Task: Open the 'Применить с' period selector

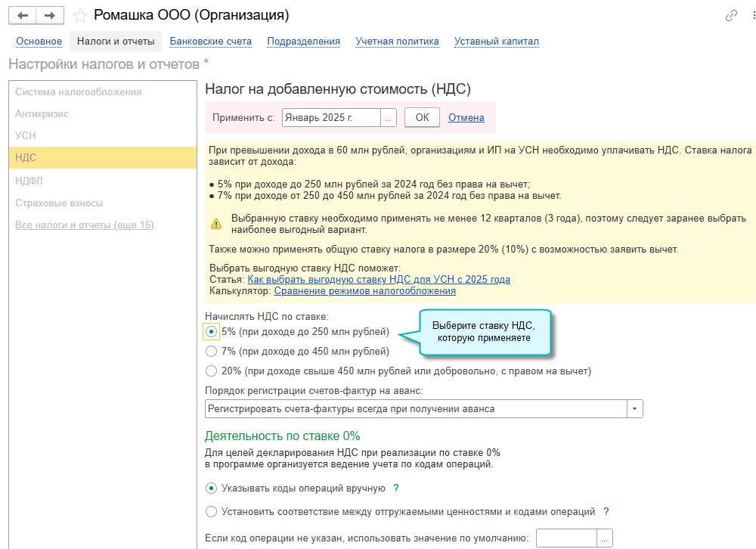Action: point(388,118)
